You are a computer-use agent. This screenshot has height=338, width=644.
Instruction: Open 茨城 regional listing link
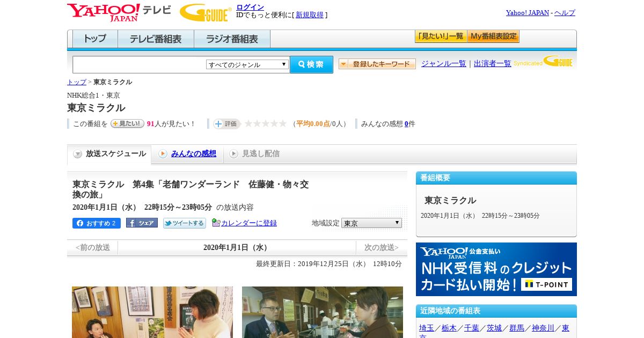pos(494,328)
